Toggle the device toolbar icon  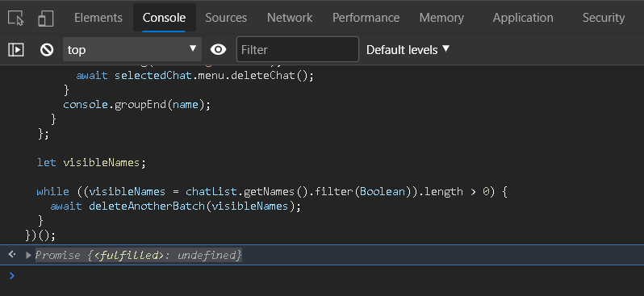(45, 18)
